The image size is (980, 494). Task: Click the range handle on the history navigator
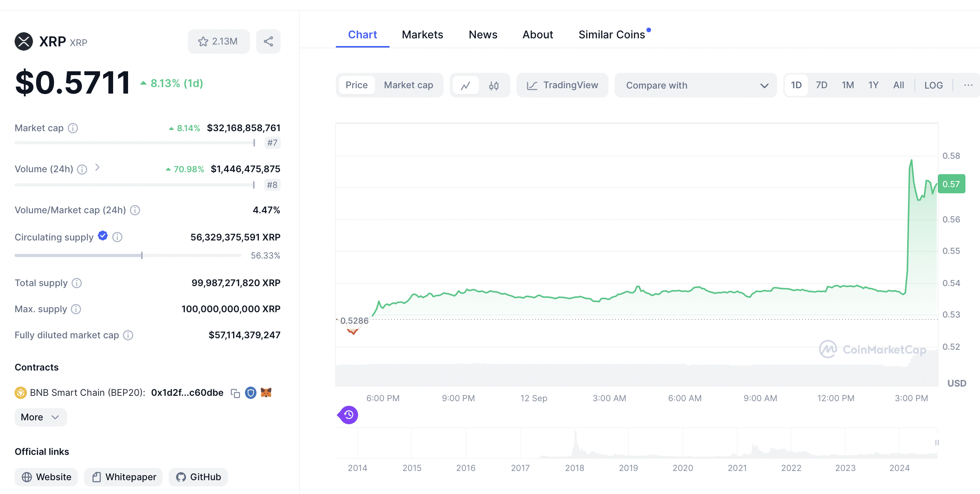tap(937, 443)
